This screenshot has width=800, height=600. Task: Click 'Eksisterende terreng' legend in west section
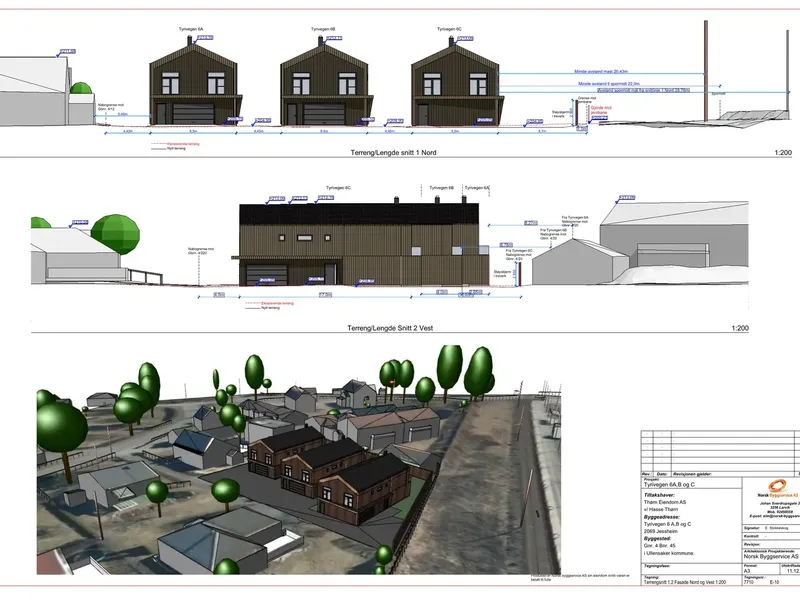[278, 303]
